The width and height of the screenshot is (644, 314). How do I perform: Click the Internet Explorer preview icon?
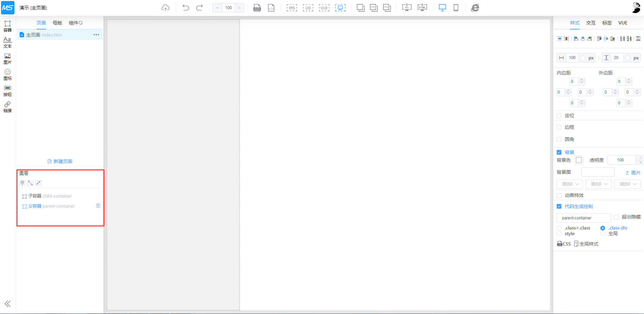(x=475, y=8)
